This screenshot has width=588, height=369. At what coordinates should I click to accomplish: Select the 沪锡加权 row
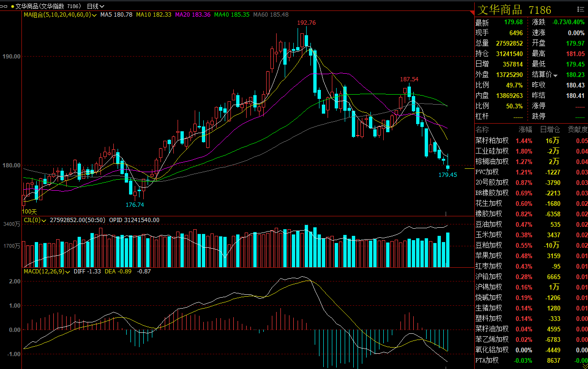point(531,287)
